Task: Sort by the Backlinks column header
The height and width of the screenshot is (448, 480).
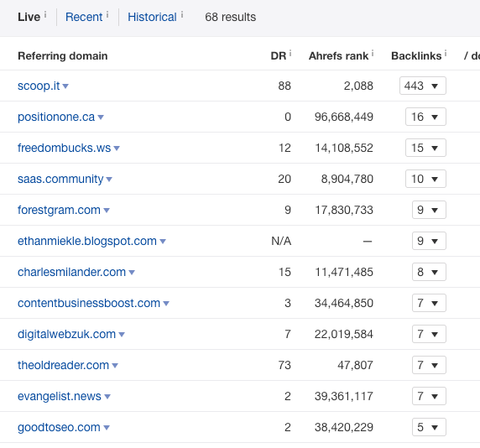Action: tap(416, 56)
